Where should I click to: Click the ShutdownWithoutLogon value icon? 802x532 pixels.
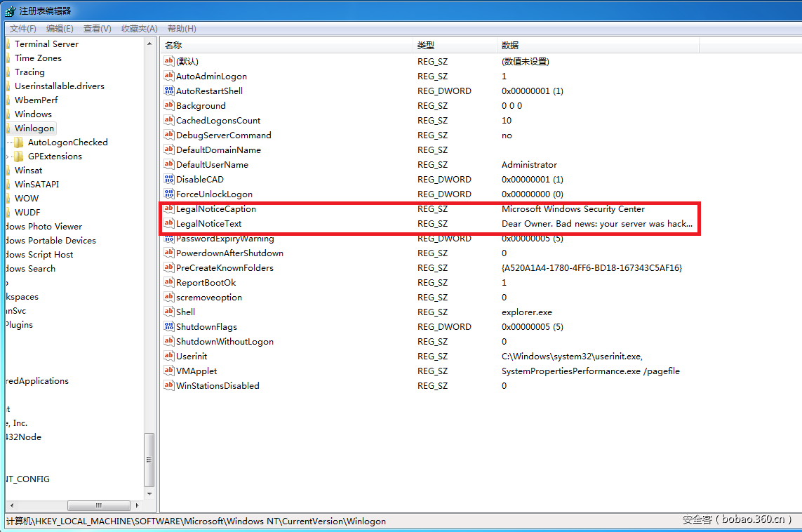(x=169, y=341)
